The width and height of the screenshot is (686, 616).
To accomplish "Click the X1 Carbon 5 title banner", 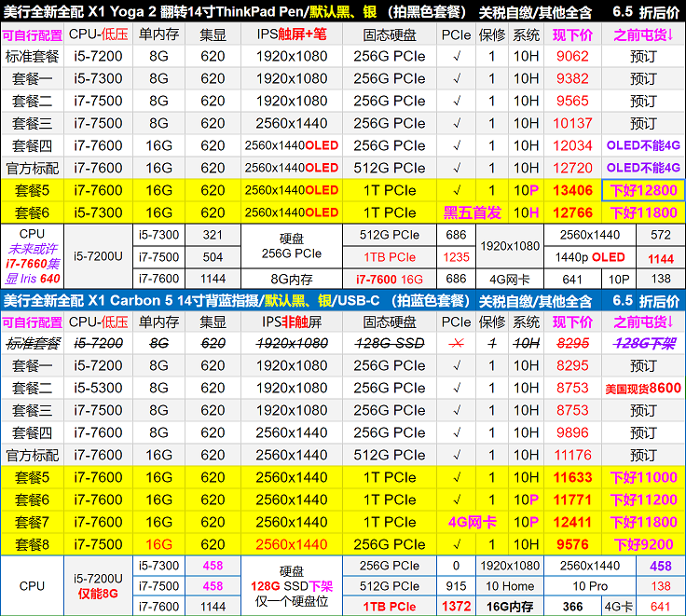I will pyautogui.click(x=343, y=301).
